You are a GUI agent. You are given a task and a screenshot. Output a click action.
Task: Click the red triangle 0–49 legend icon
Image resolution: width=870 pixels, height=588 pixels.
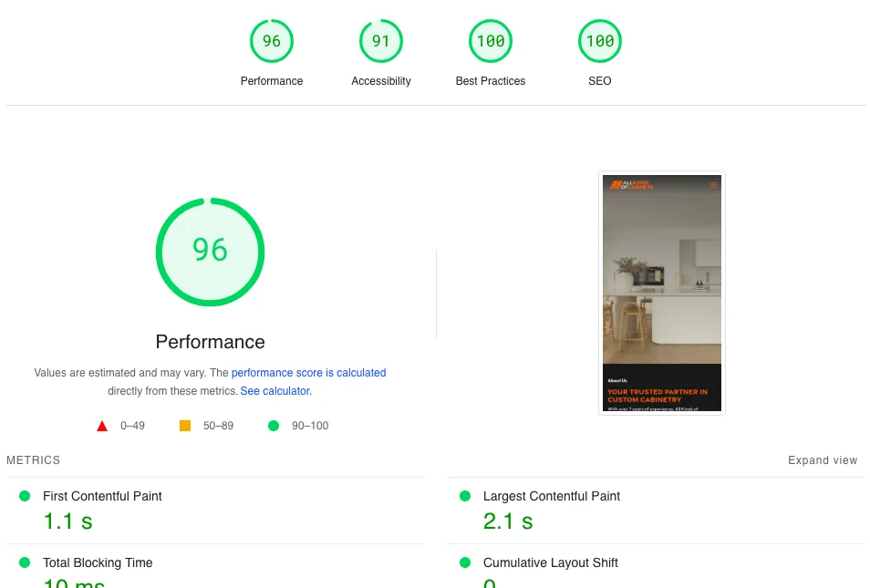pyautogui.click(x=102, y=426)
